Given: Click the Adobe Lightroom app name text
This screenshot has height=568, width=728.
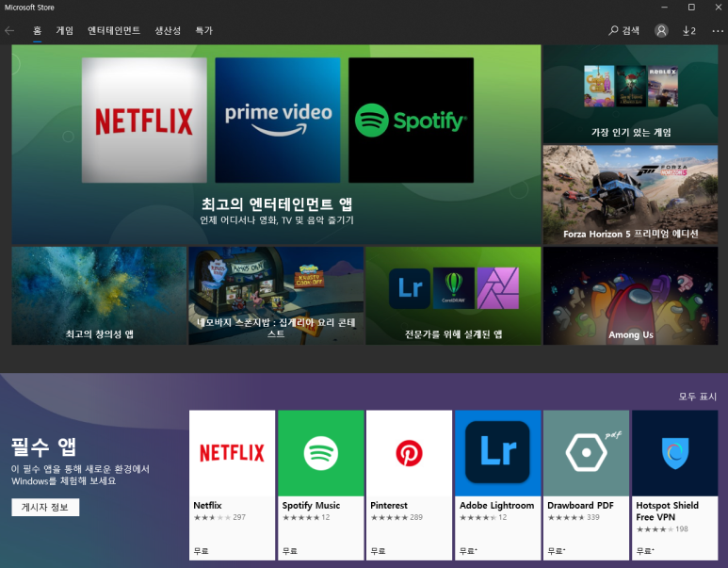Looking at the screenshot, I should click(496, 505).
